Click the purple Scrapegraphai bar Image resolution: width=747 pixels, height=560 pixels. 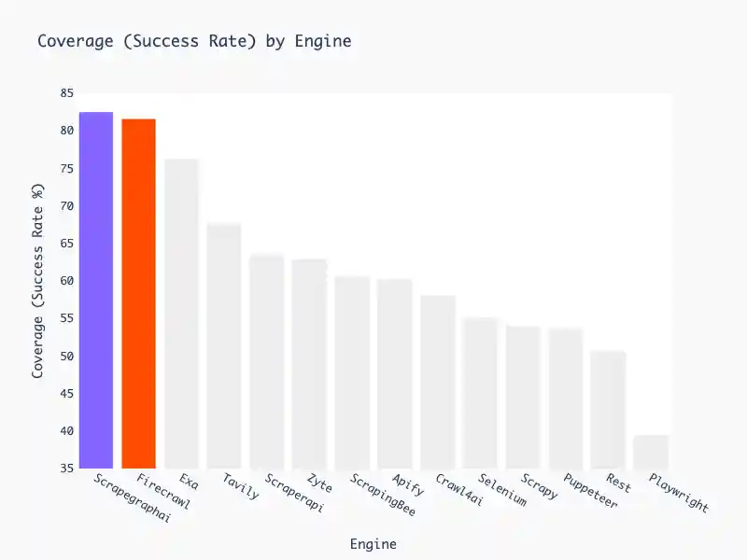pos(96,289)
